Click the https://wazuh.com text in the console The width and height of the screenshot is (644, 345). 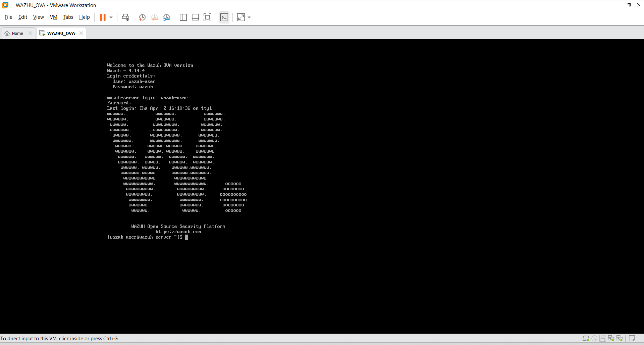click(x=178, y=232)
